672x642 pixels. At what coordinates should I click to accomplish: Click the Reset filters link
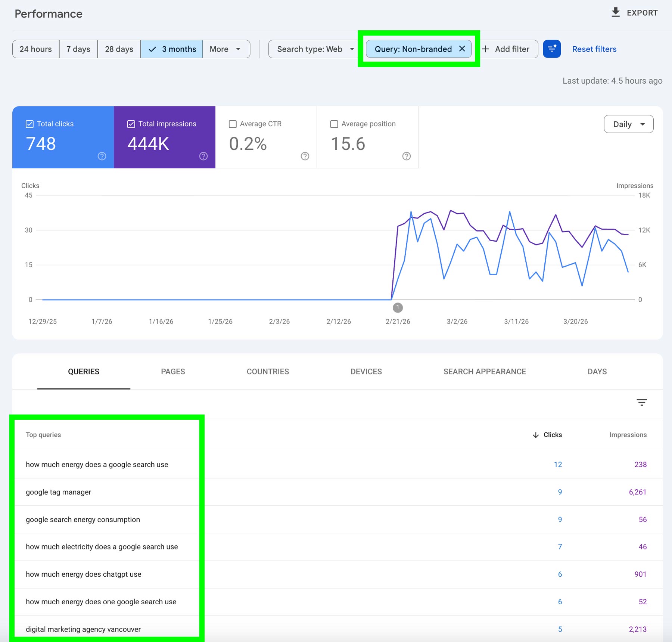click(594, 49)
